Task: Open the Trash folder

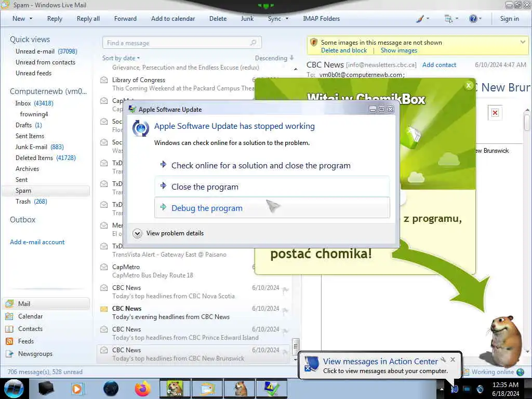Action: tap(31, 202)
